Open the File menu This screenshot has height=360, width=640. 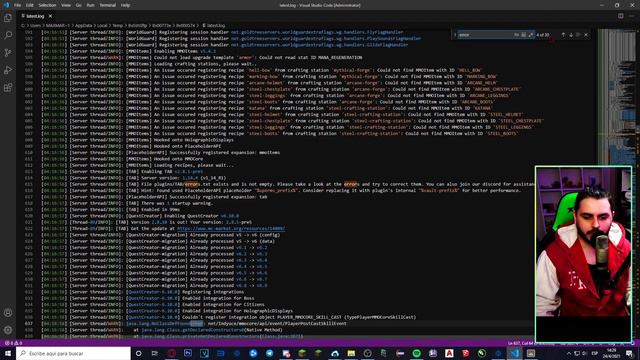click(17, 5)
